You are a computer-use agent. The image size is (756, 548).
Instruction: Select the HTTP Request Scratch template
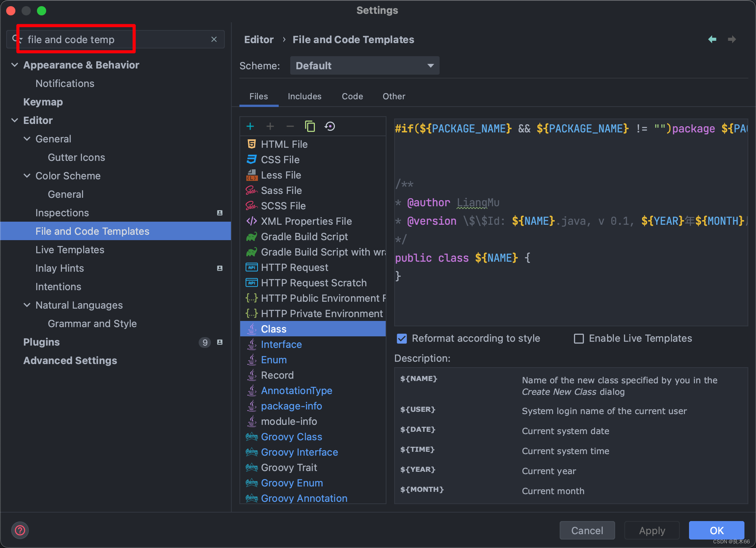pos(313,283)
